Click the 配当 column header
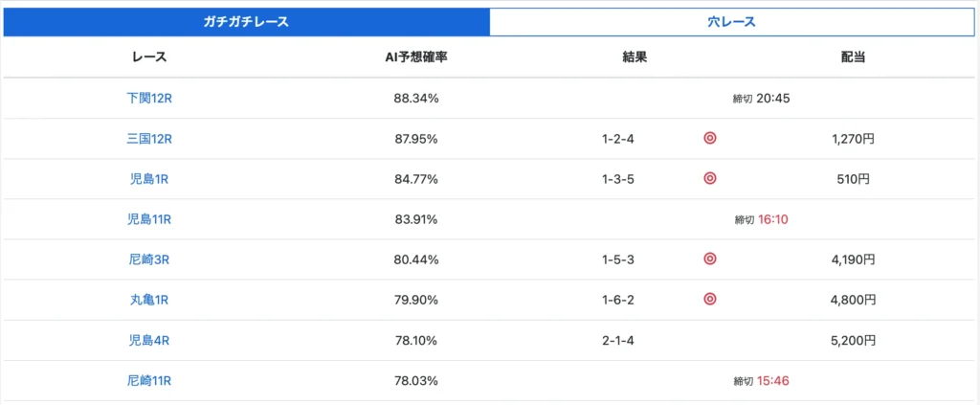The image size is (980, 405). click(x=853, y=57)
